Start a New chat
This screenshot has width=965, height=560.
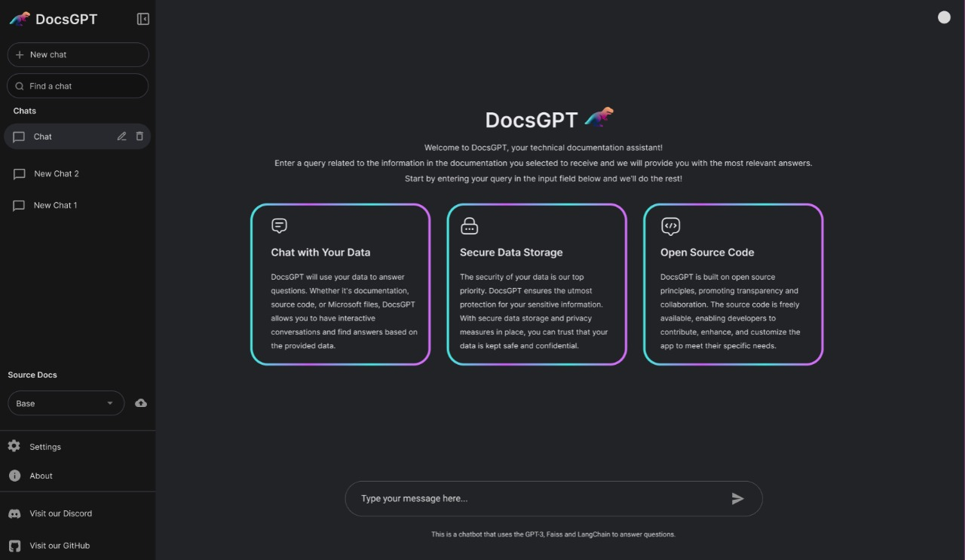[78, 54]
